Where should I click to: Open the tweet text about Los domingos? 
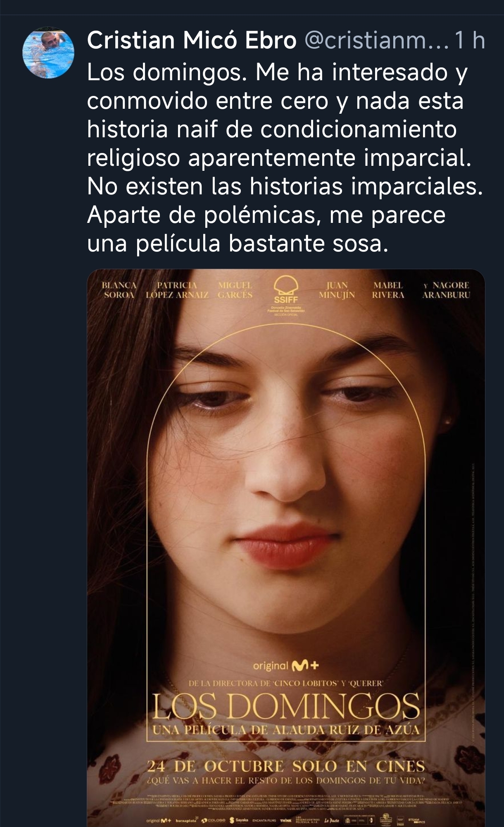point(285,158)
